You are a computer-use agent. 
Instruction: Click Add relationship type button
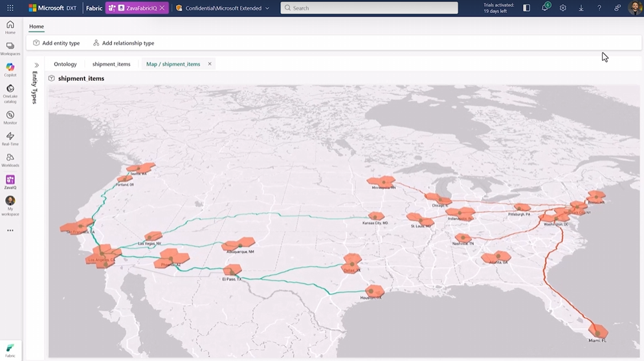124,43
